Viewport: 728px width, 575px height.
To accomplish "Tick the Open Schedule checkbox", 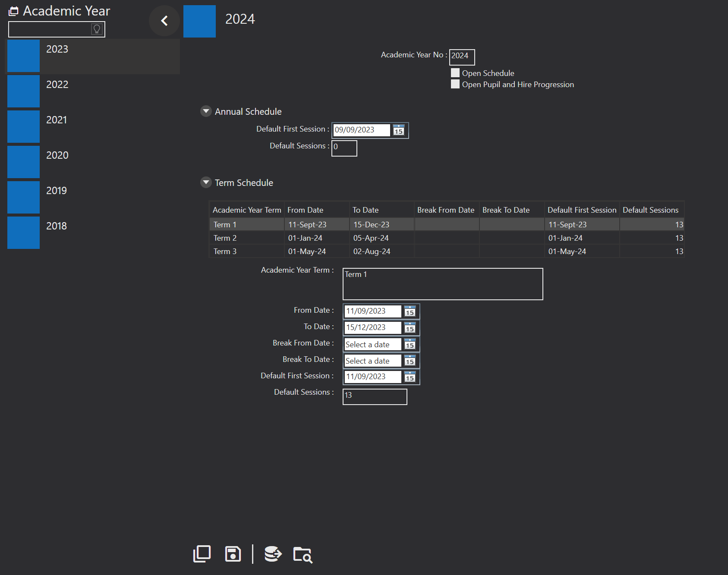I will click(x=455, y=73).
